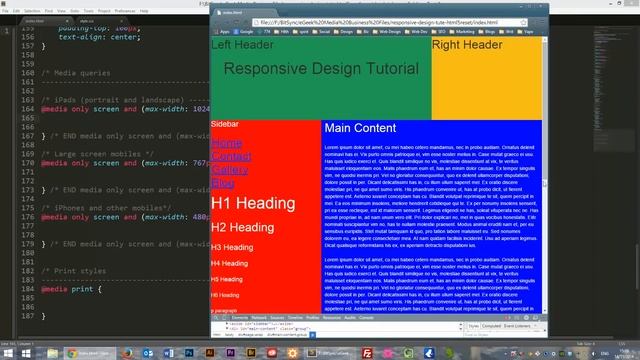Click the div#main-content.group breadcrumb in DevTools
Image resolution: width=640 pixels, height=360 pixels.
tap(287, 335)
